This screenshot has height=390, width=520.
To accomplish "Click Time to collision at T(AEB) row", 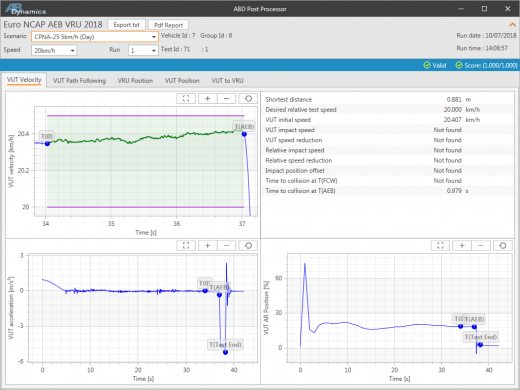I will pos(388,191).
